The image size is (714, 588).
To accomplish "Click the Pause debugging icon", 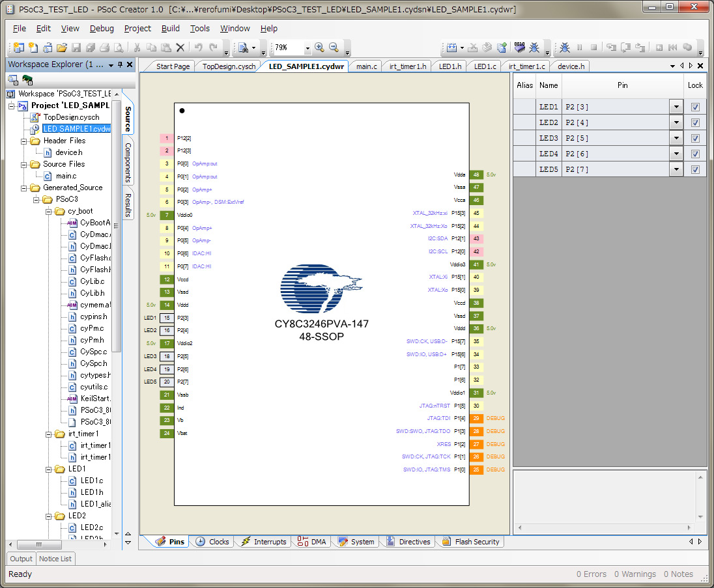I will tap(580, 48).
